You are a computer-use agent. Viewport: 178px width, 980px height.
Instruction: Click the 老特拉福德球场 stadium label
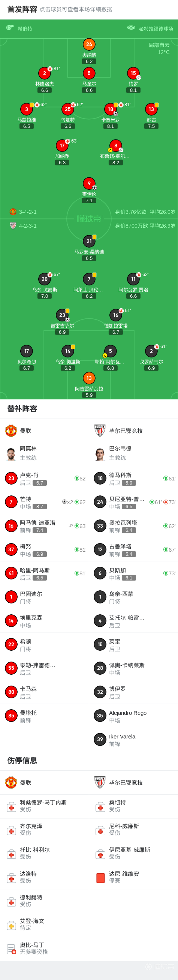coord(156,29)
